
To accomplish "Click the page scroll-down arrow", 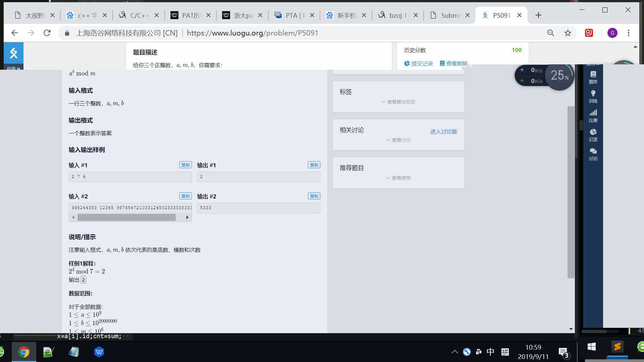I will [x=571, y=329].
